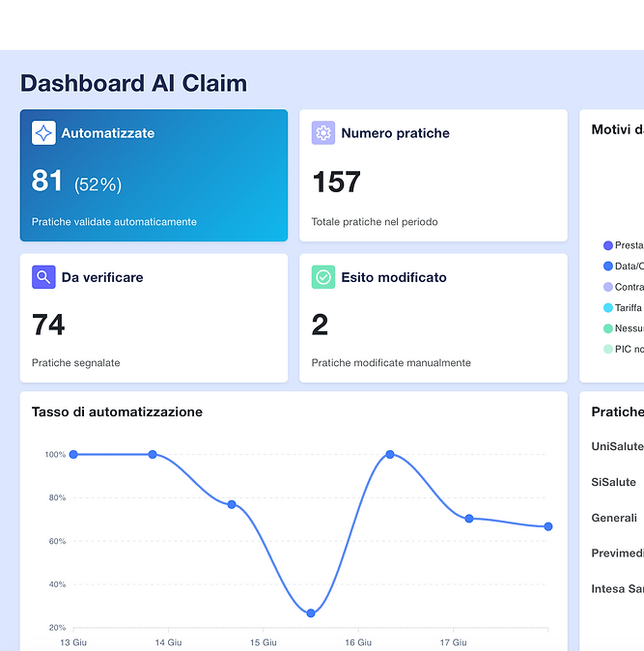Toggle the indigo 'Presta' legend swatch
The height and width of the screenshot is (651, 644).
pyautogui.click(x=608, y=245)
